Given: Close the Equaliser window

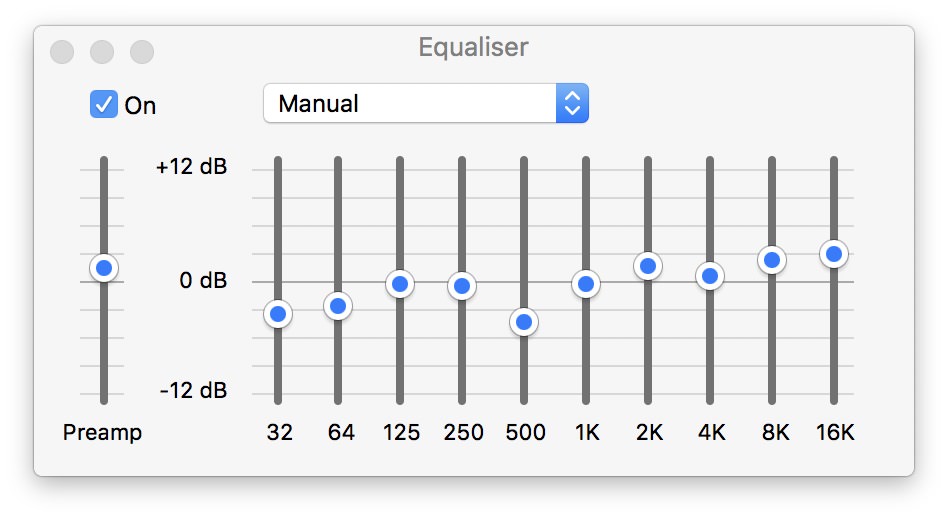Looking at the screenshot, I should pos(62,51).
